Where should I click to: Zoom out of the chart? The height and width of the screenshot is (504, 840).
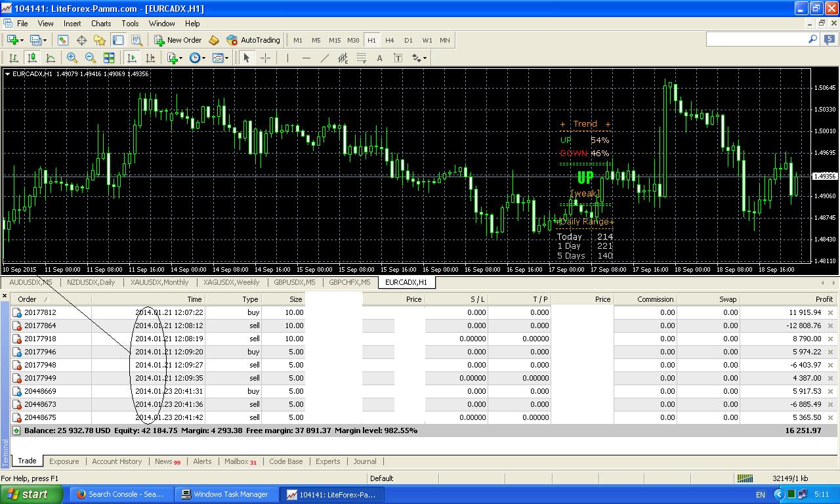tap(91, 58)
